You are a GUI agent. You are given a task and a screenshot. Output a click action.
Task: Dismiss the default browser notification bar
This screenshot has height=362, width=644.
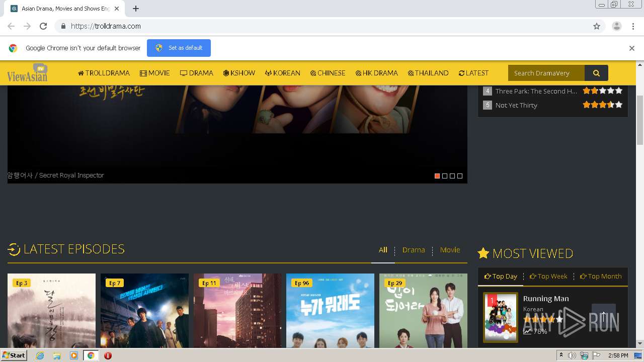(x=631, y=48)
